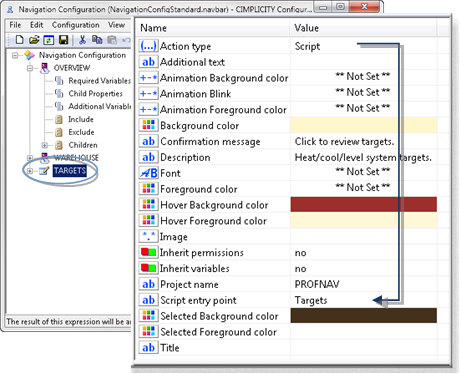
Task: Open the Configuration menu
Action: [x=76, y=25]
